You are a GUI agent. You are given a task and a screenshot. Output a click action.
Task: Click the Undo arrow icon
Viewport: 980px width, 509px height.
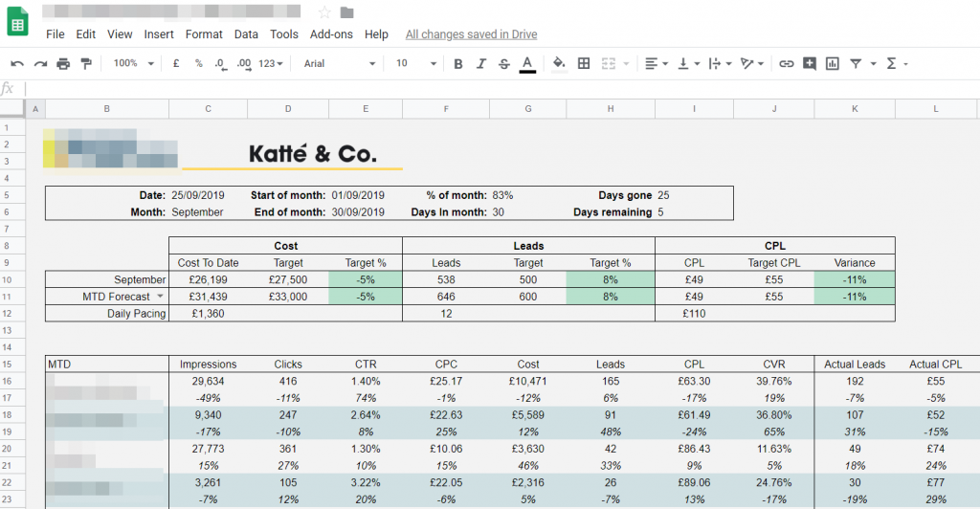[17, 64]
